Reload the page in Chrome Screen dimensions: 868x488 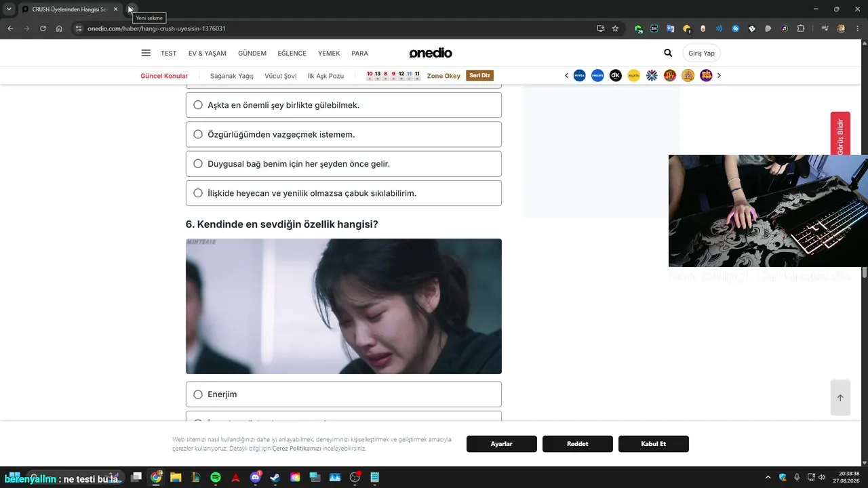(43, 28)
